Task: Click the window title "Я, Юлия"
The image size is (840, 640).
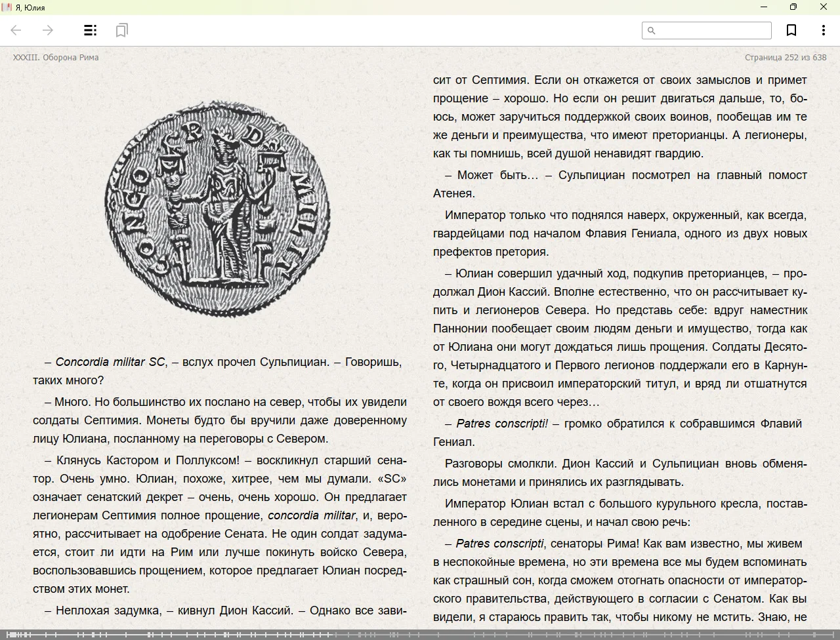Action: 30,7
